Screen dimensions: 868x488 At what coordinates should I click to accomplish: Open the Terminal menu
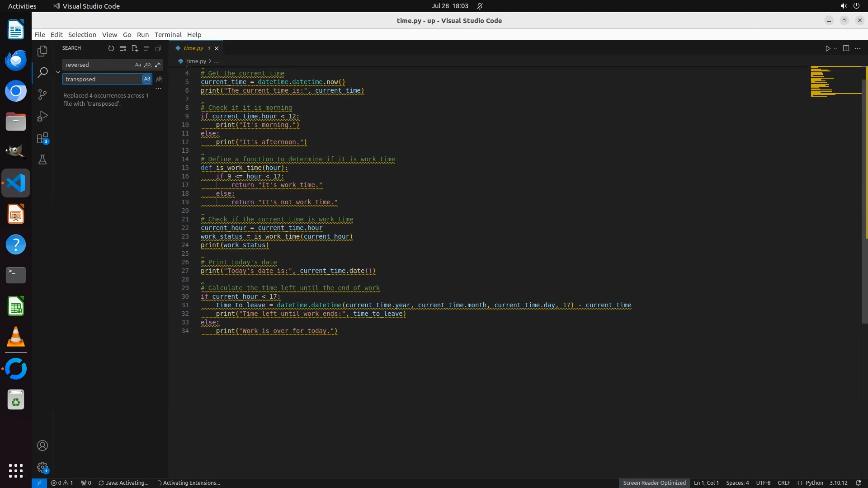coord(168,35)
